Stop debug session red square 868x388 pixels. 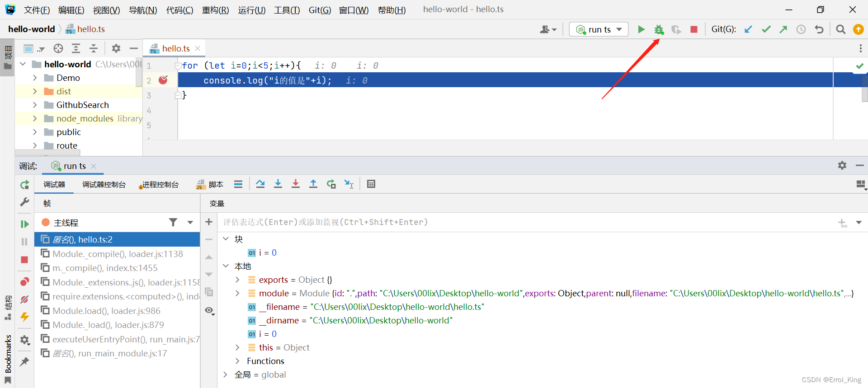24,260
